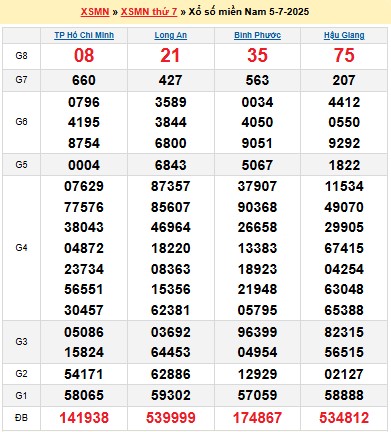Click the G6 number 6800
Viewport: 391px width, 432px height.
point(171,143)
